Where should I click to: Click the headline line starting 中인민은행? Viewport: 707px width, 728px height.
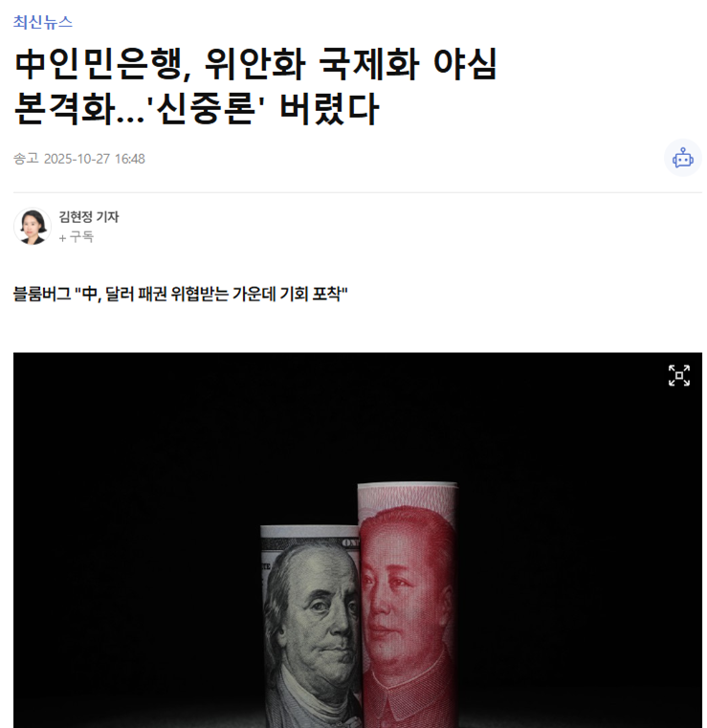[255, 63]
